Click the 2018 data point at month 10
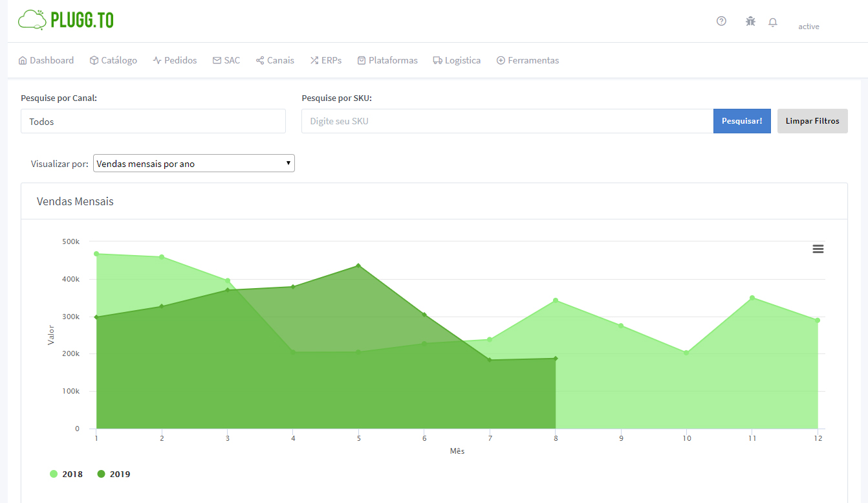The image size is (868, 503). click(686, 353)
